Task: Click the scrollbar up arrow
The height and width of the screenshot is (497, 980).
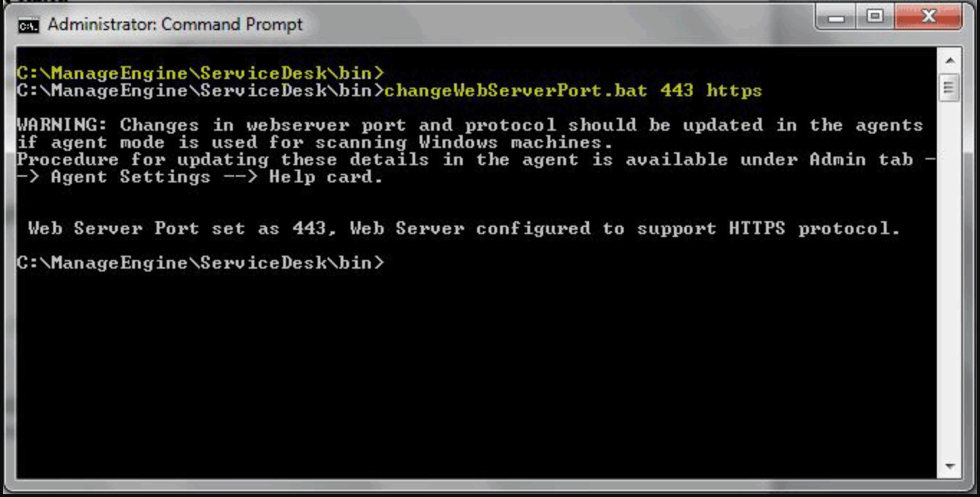Action: pyautogui.click(x=950, y=61)
